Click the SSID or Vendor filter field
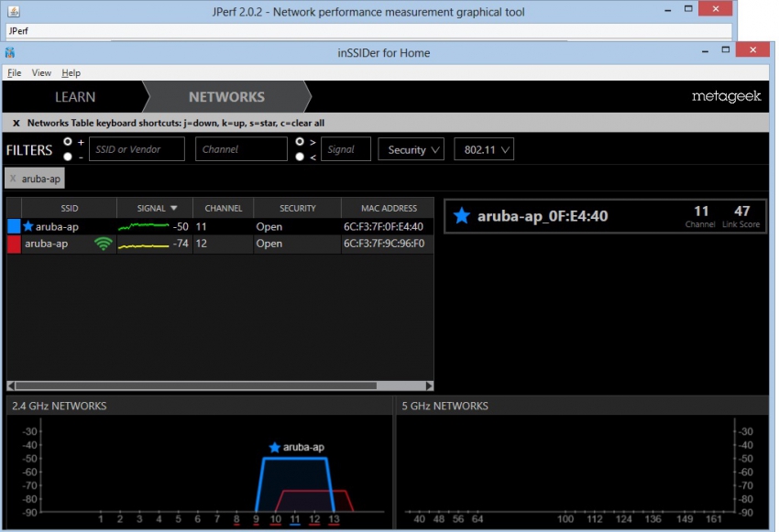779x532 pixels. [x=137, y=149]
